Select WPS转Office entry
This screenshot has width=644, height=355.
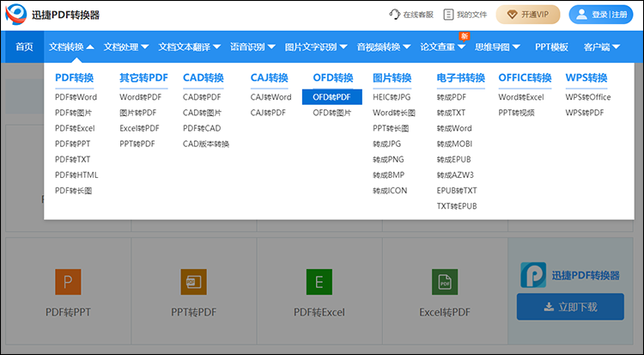point(587,97)
